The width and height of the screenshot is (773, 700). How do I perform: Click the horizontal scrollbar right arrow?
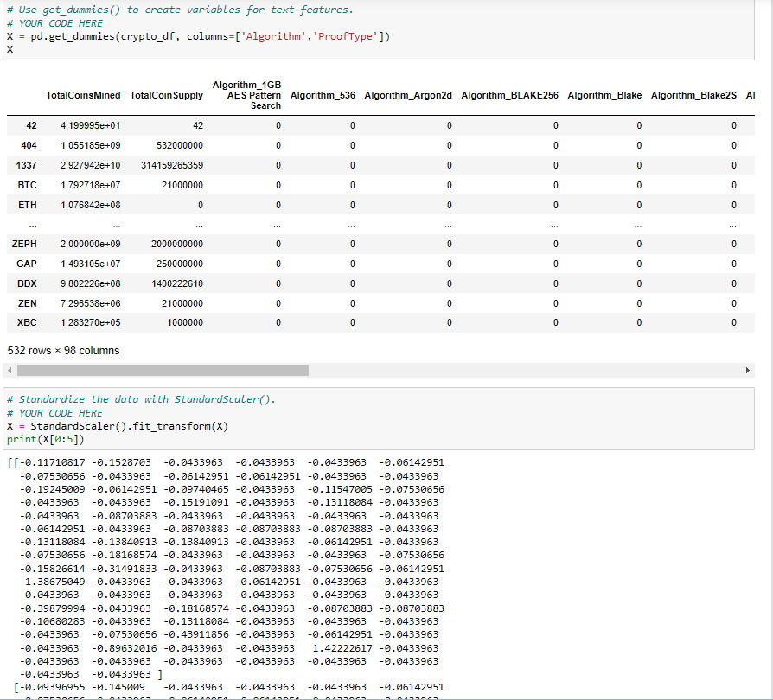pos(747,370)
